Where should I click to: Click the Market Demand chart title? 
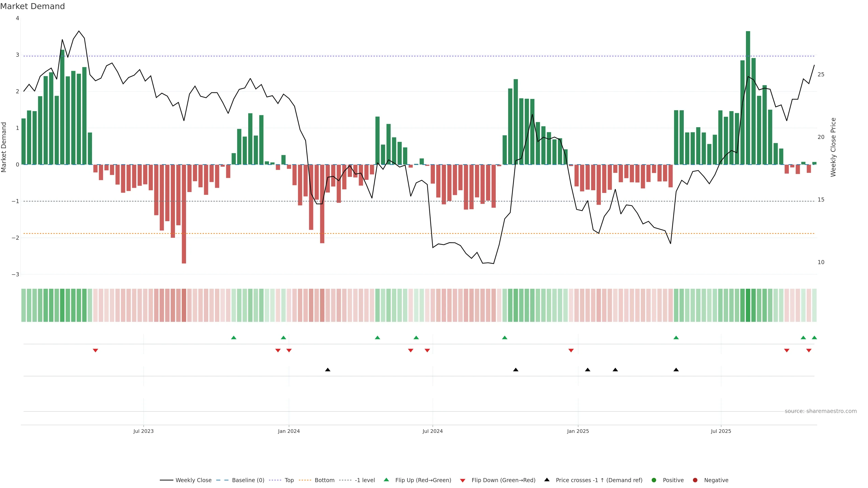pyautogui.click(x=32, y=6)
